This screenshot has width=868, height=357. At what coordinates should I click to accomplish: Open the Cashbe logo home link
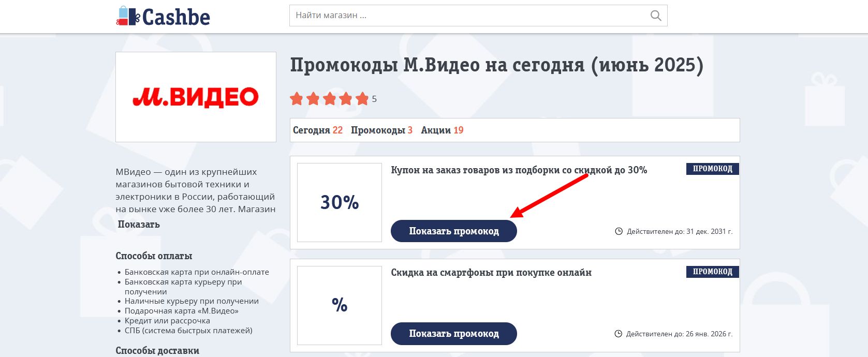(163, 17)
